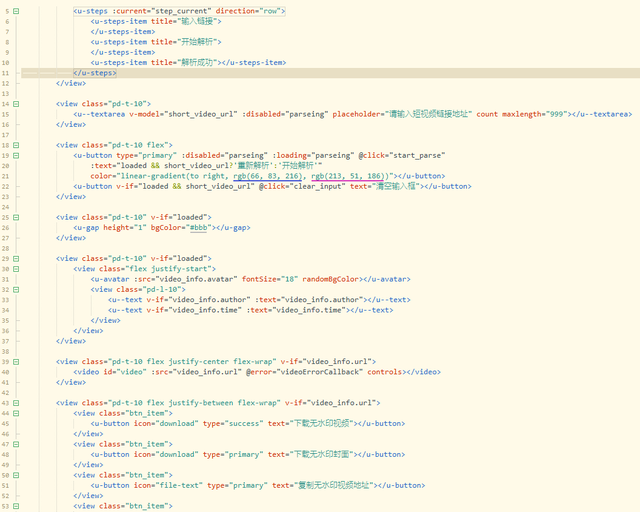Fold the u-gap view block at line 25
Viewport: 640px width, 512px height.
point(16,217)
